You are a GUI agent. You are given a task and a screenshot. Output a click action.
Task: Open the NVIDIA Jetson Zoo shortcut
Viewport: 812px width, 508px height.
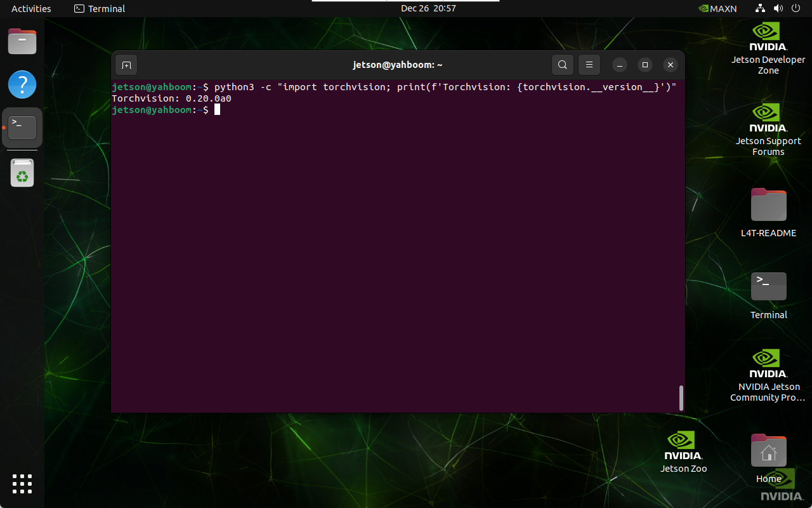(683, 444)
